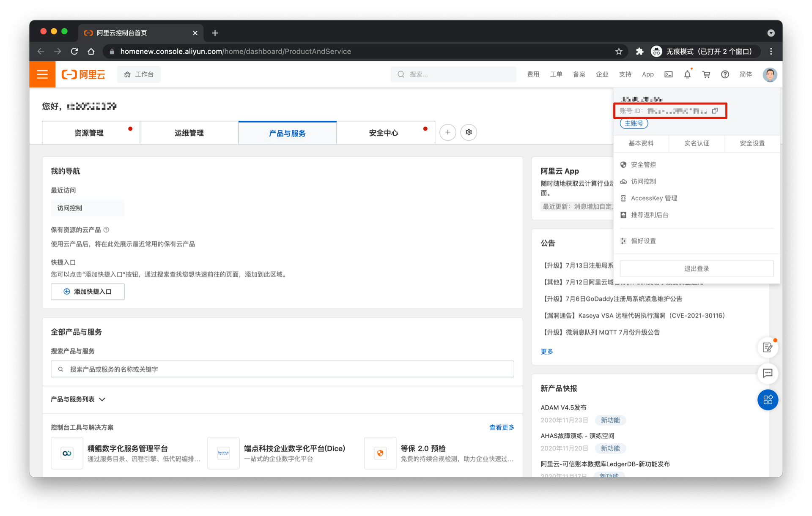The image size is (812, 516).
Task: Click 查看更多 link
Action: [x=502, y=427]
